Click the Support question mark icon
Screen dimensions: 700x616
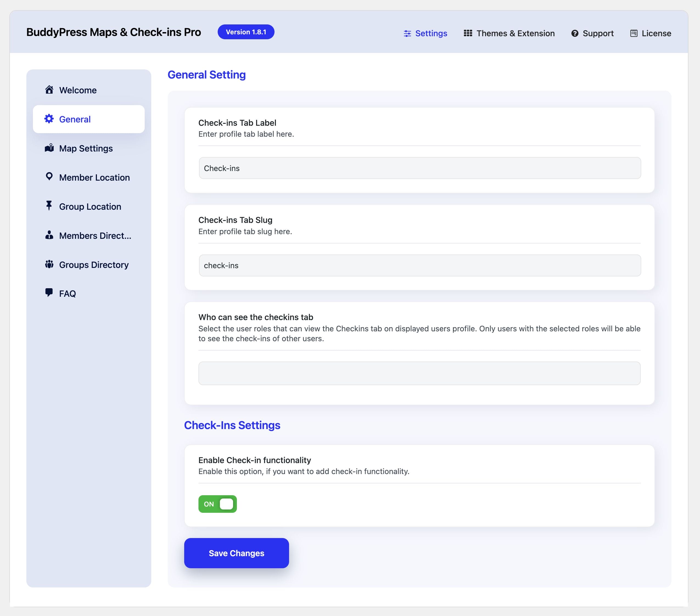coord(575,33)
